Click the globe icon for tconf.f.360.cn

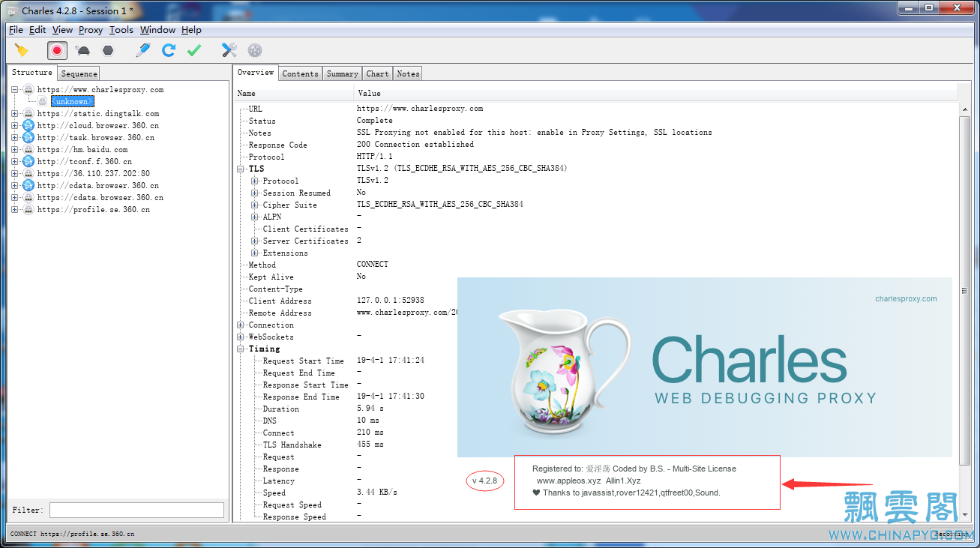(x=28, y=162)
